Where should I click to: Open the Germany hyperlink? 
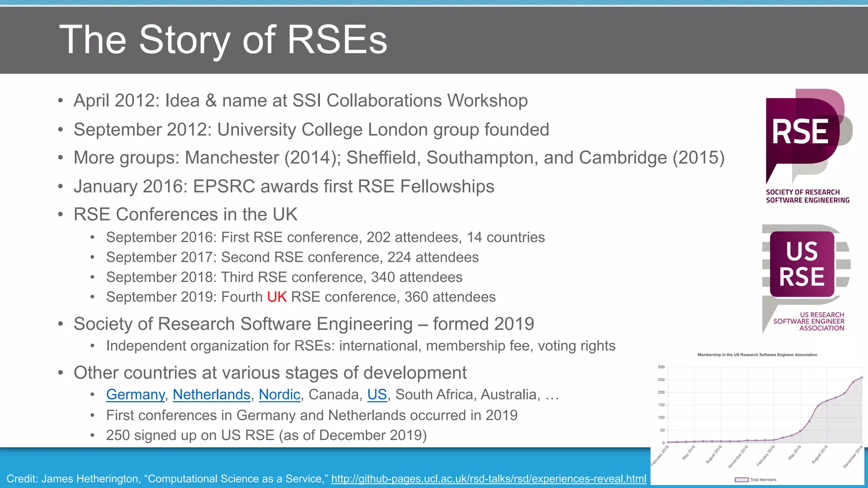click(x=135, y=394)
